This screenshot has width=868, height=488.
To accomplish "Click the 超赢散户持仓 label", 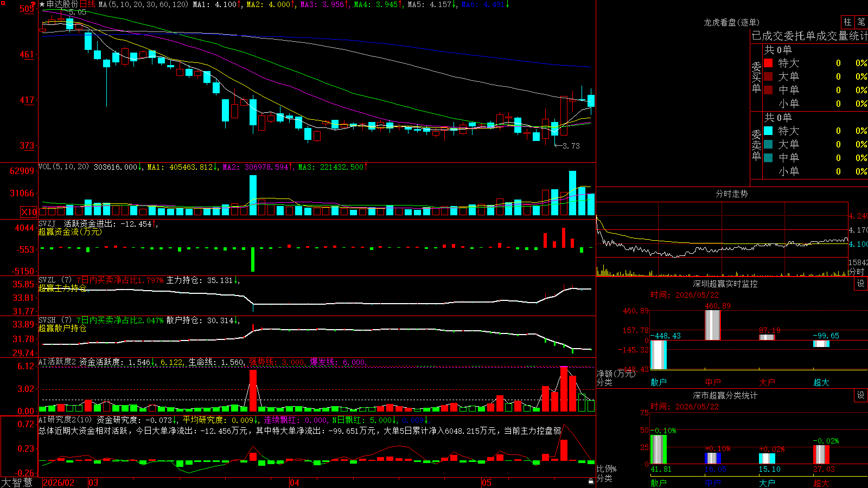I will pyautogui.click(x=62, y=328).
